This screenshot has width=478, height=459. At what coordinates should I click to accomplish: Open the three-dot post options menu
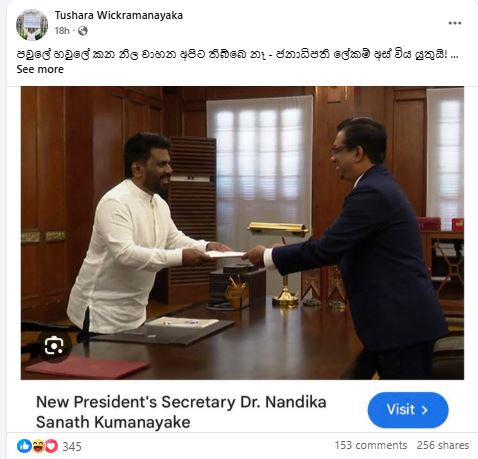[x=454, y=23]
